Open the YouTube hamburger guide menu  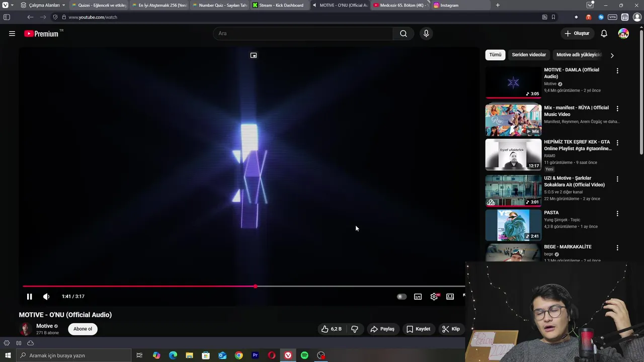click(x=12, y=34)
